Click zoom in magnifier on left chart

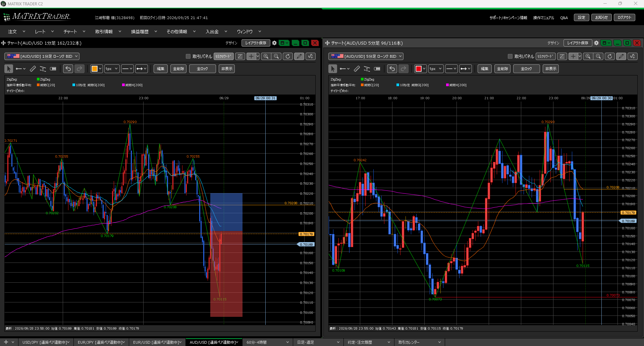pos(266,56)
